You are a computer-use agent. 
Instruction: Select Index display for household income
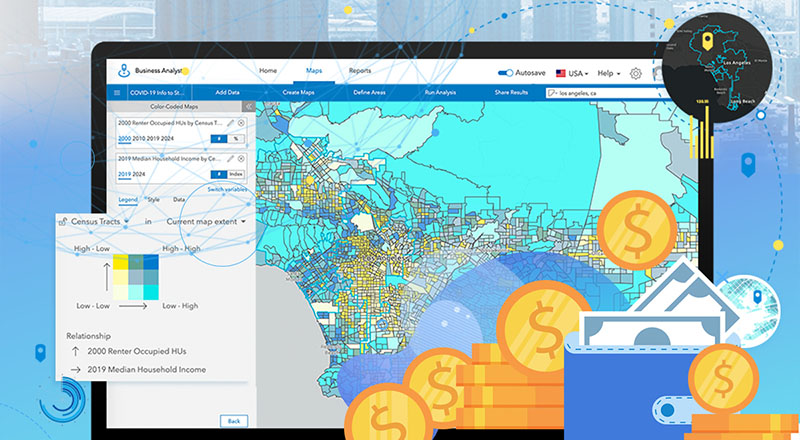click(235, 174)
